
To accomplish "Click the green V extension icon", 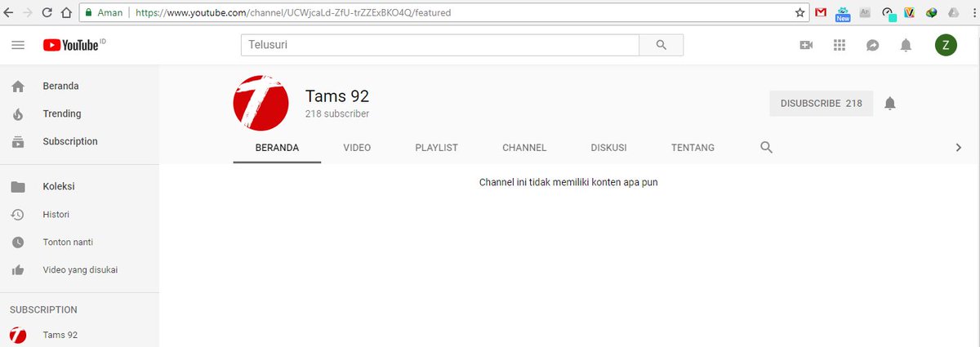I will point(909,13).
